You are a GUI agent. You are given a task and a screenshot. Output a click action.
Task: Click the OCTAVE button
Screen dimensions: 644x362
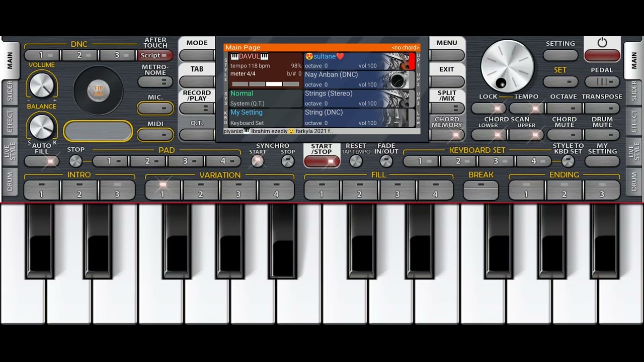[564, 108]
